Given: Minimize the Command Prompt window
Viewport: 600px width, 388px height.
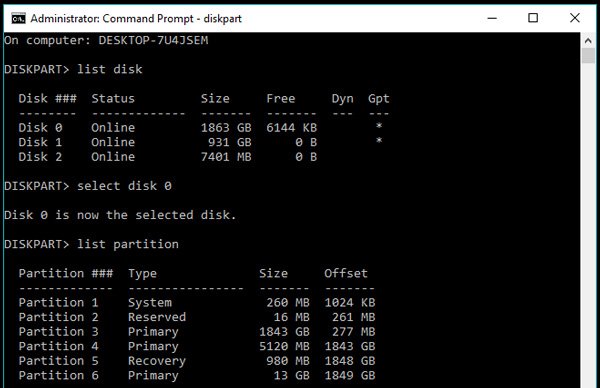Looking at the screenshot, I should pyautogui.click(x=492, y=18).
